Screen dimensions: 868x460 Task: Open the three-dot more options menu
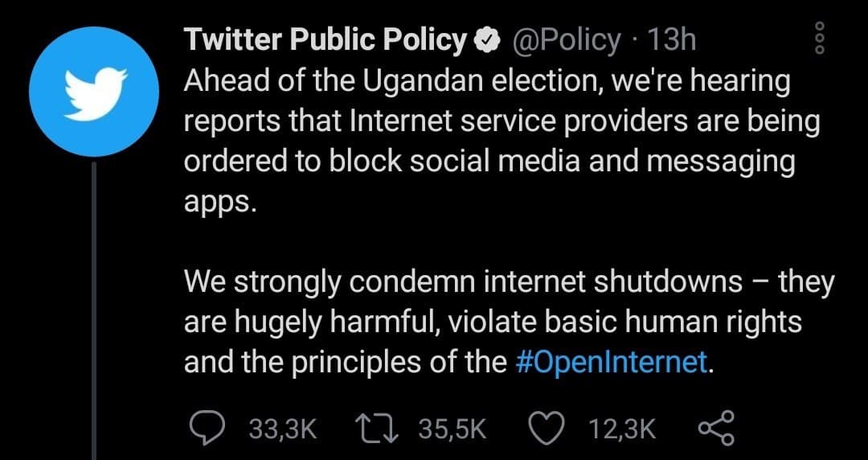point(819,38)
